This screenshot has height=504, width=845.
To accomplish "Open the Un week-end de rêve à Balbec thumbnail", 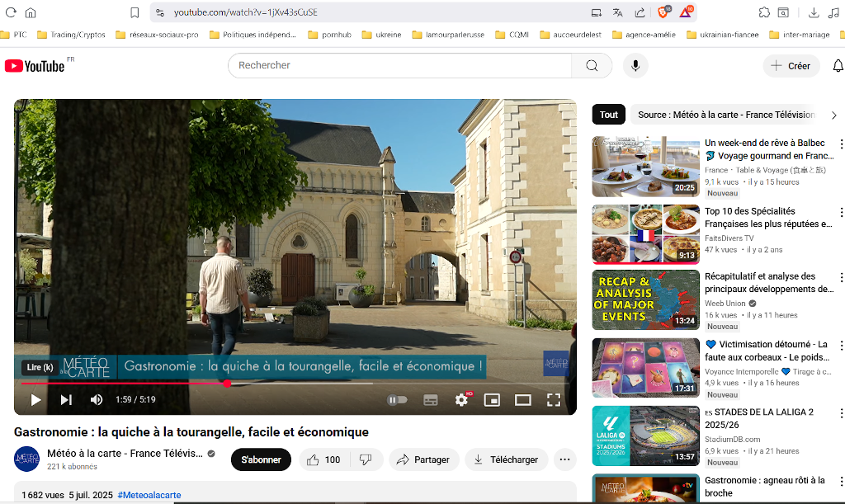I will pyautogui.click(x=645, y=167).
